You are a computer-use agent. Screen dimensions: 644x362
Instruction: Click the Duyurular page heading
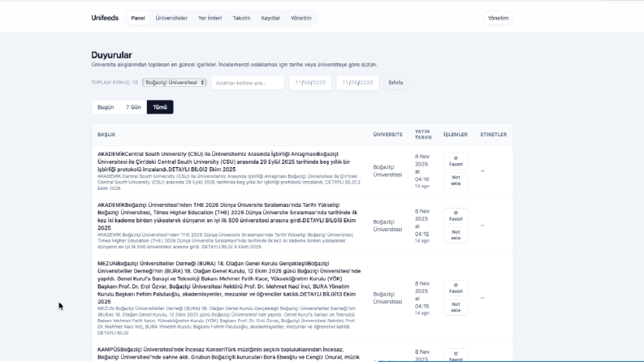tap(111, 55)
